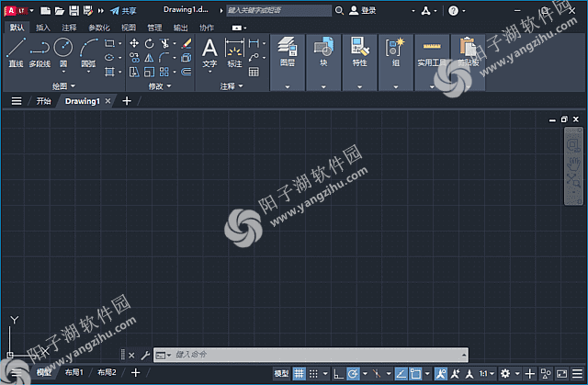Select the Rectangle draw tool
The height and width of the screenshot is (385, 588).
(109, 43)
